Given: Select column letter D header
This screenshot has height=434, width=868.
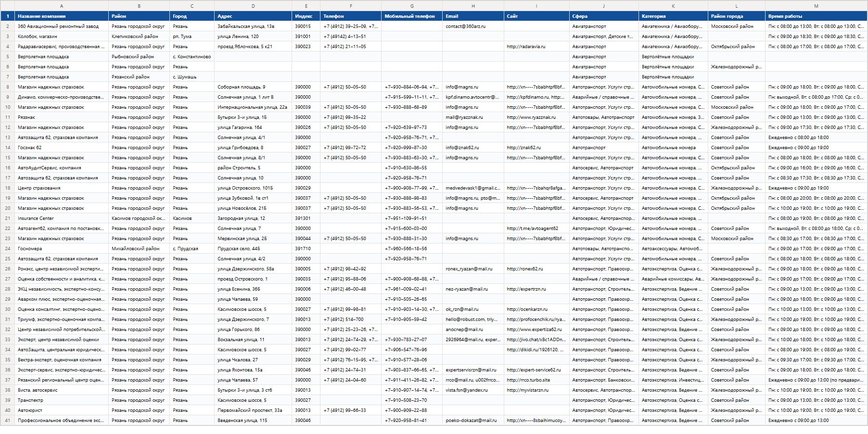Looking at the screenshot, I should tap(253, 6).
